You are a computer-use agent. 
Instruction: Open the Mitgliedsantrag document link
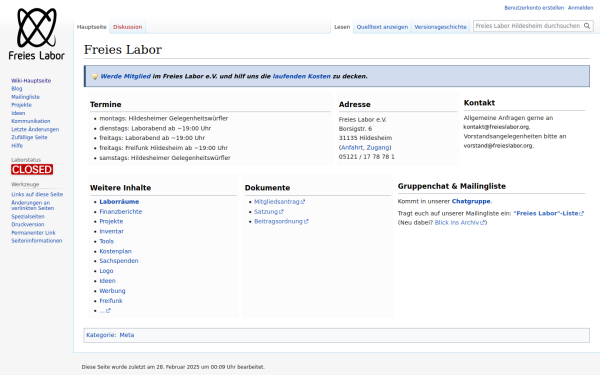coord(279,202)
